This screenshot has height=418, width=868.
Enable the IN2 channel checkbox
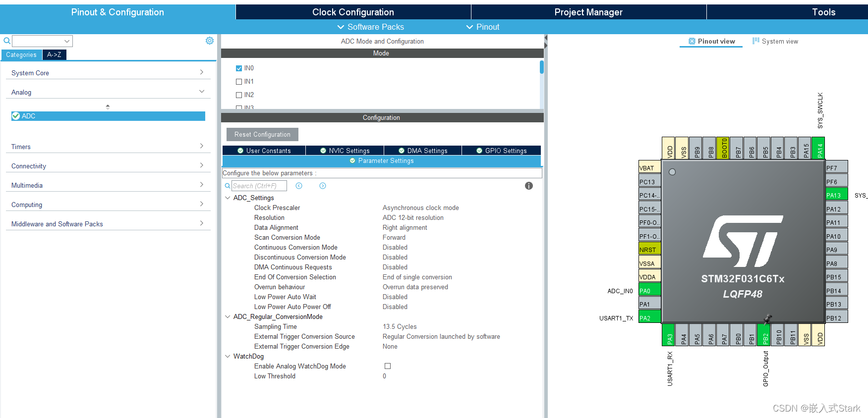[239, 95]
